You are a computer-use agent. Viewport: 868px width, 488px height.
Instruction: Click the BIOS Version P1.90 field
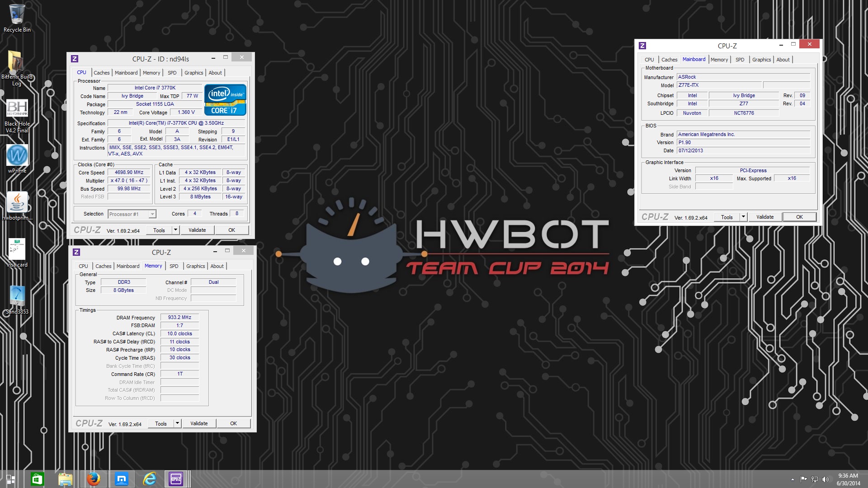(x=743, y=142)
